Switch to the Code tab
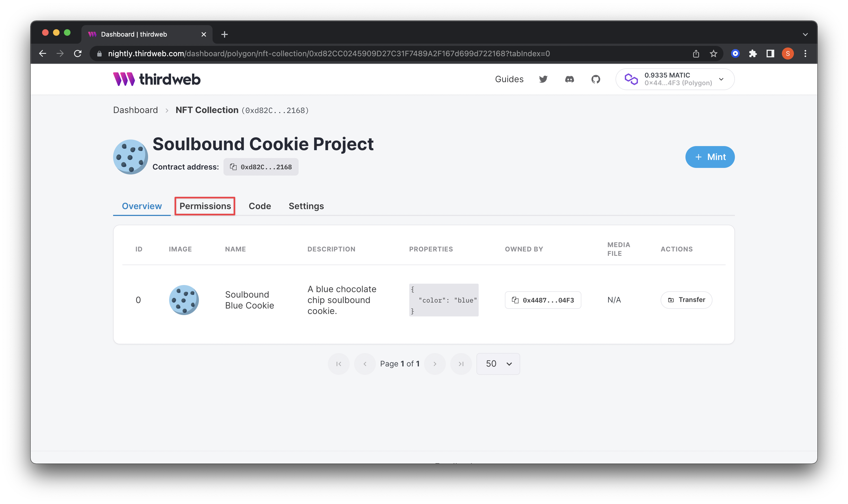848x504 pixels. [x=259, y=206]
